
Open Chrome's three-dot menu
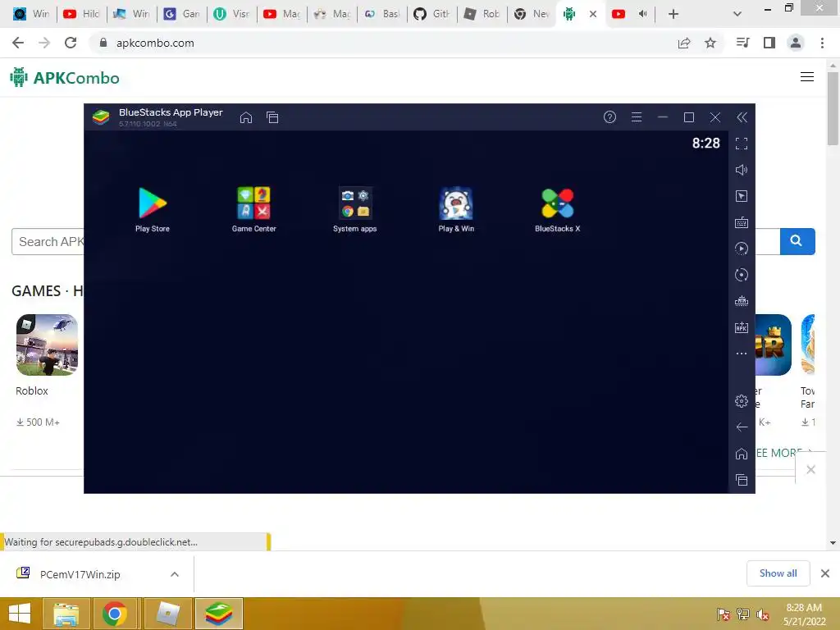(x=822, y=43)
